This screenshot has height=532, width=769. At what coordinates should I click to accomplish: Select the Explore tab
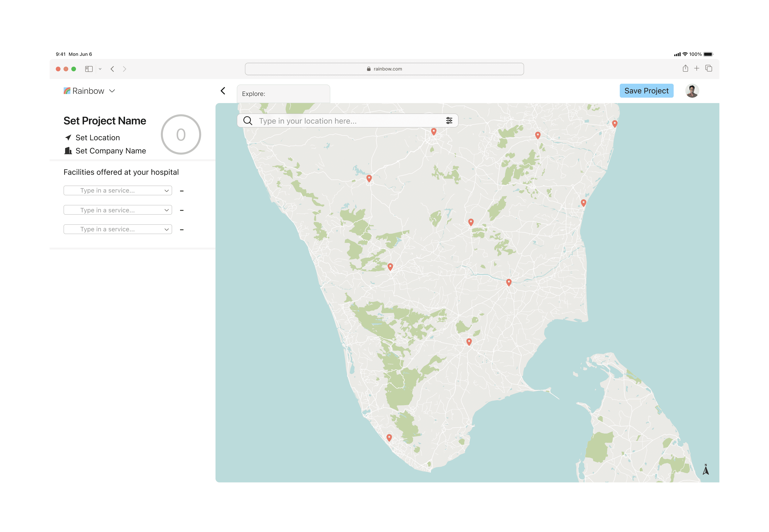pyautogui.click(x=283, y=94)
